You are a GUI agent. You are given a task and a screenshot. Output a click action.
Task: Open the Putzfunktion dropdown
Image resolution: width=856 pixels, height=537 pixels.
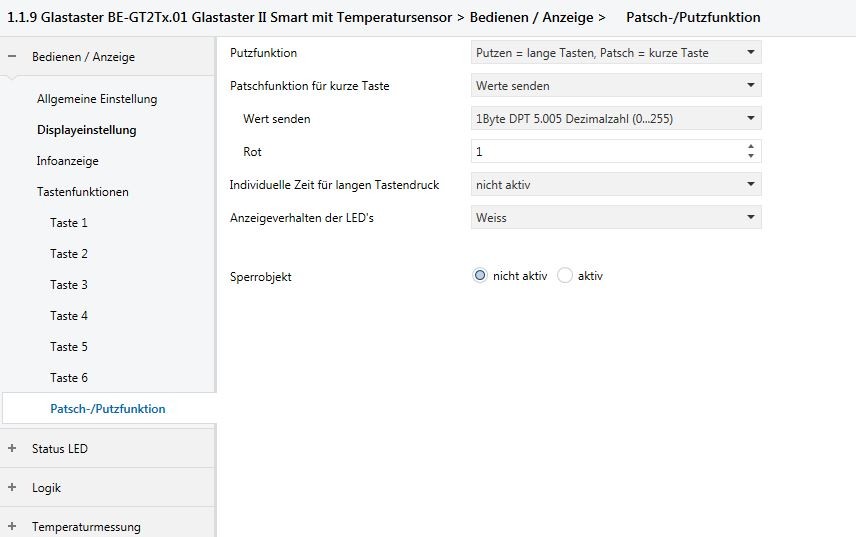point(616,53)
